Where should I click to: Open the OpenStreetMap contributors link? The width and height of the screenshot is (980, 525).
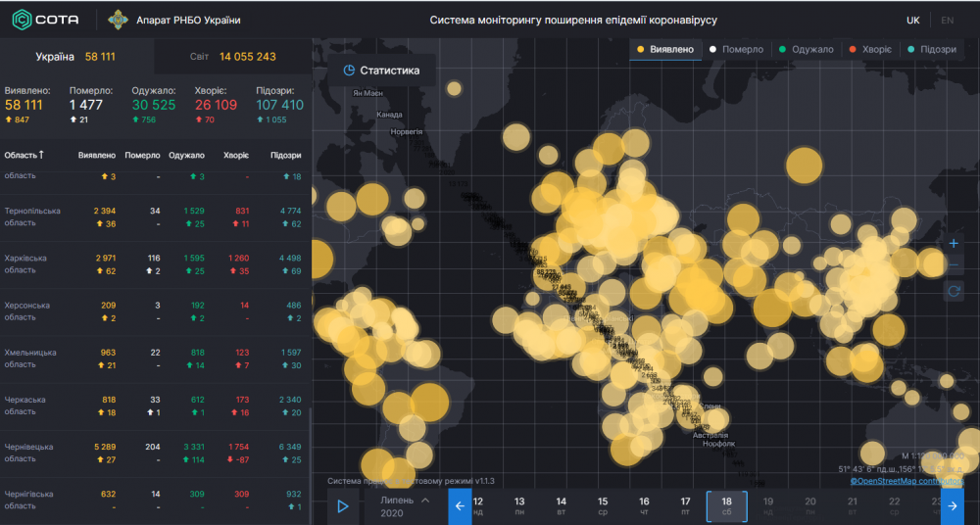[x=905, y=481]
